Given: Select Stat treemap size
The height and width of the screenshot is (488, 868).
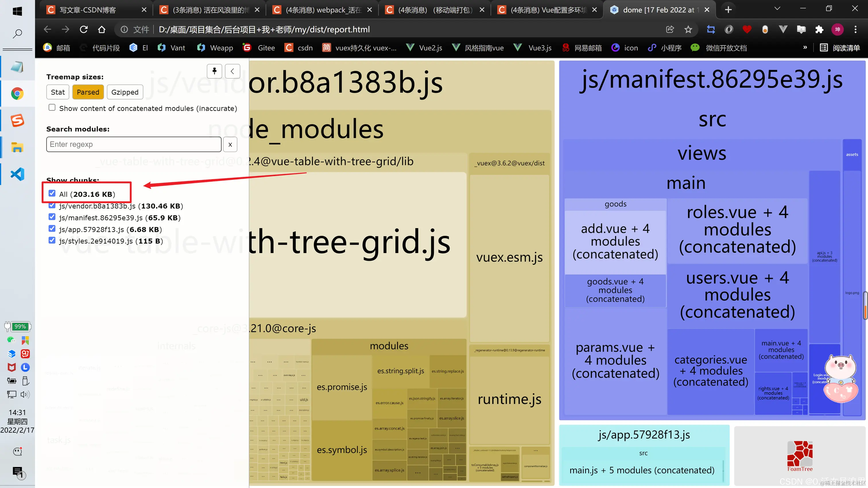Looking at the screenshot, I should click(x=58, y=92).
